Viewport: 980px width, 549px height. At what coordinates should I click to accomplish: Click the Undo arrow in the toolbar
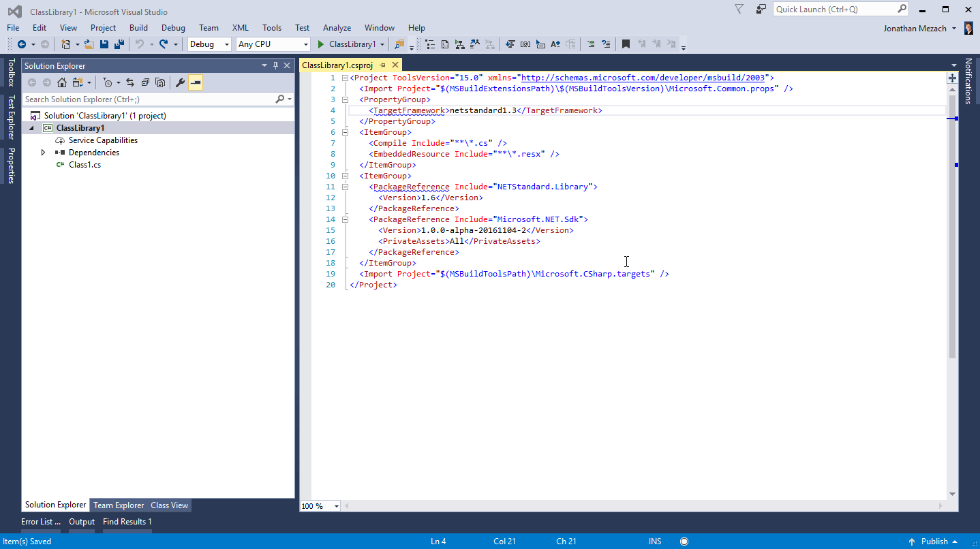(139, 44)
